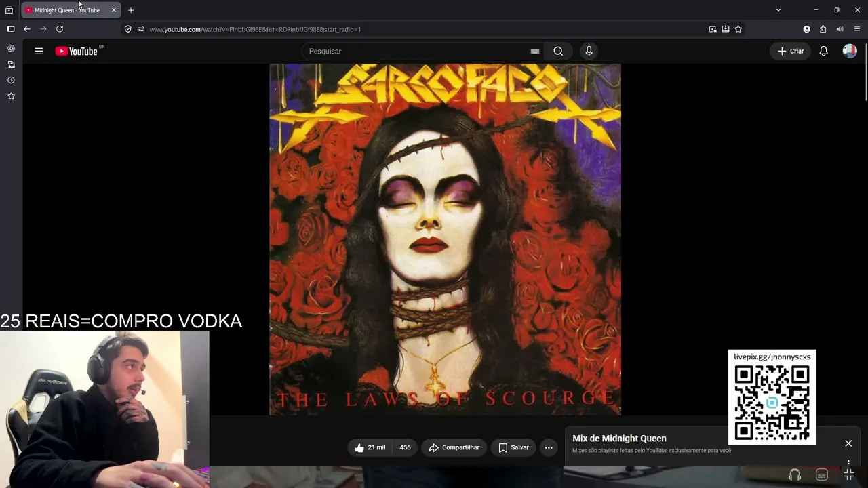
Task: Install the site as web app
Action: (x=726, y=29)
